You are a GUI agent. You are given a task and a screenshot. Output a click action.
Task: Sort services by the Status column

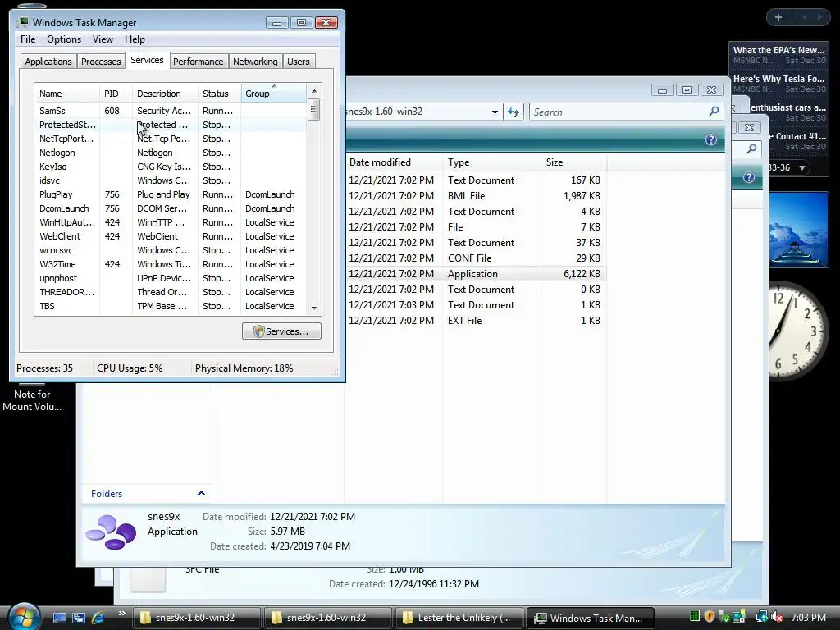tap(220, 94)
